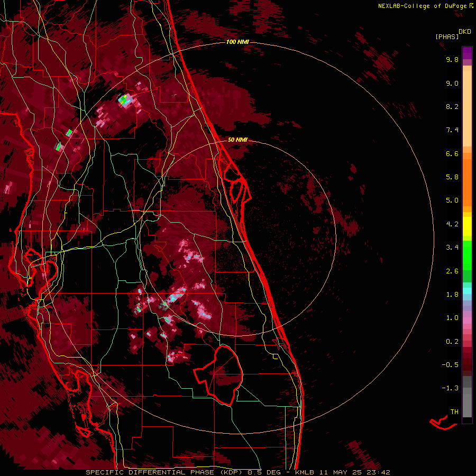
Task: Pick the purple swatch at the top of the color bar
Action: pyautogui.click(x=467, y=53)
